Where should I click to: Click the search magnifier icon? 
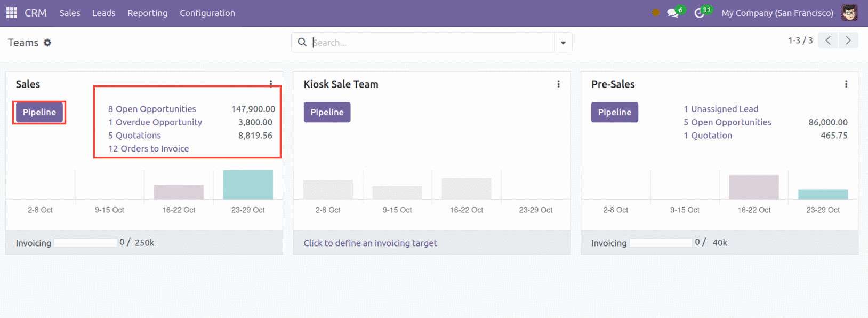coord(302,42)
